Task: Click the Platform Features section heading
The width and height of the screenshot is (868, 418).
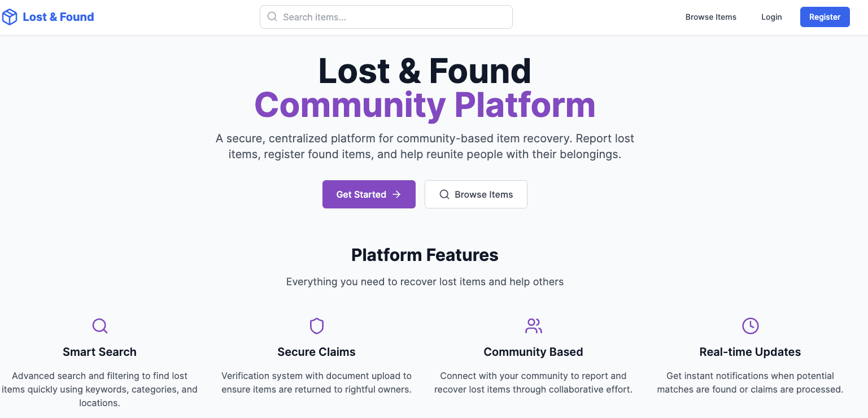Action: coord(425,255)
